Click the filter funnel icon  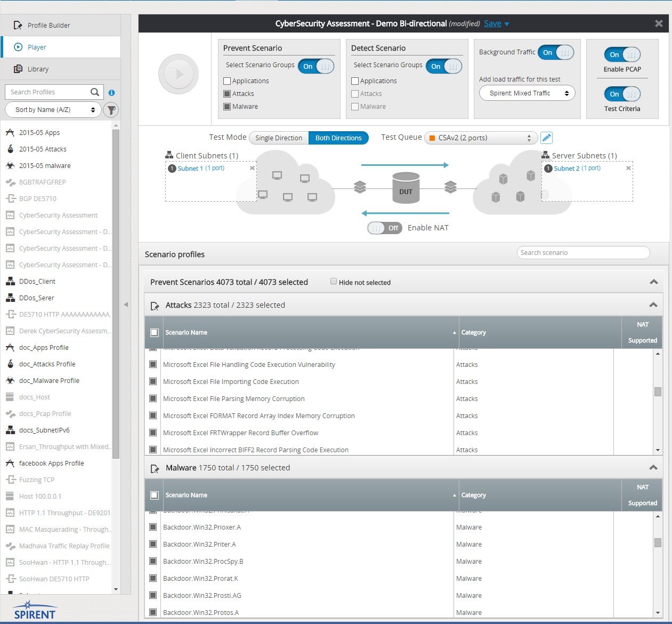coord(111,110)
